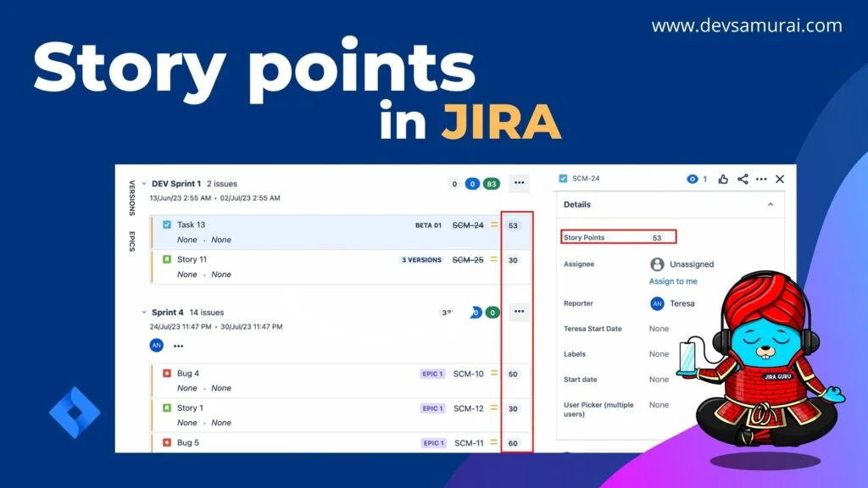Click gray to-do points badge in DEV Sprint 1

pos(454,184)
